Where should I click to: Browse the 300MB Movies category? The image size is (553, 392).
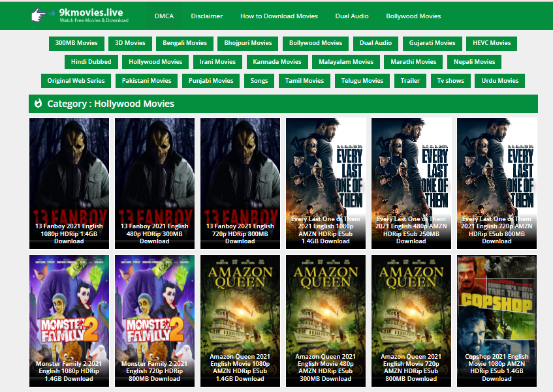click(x=76, y=43)
